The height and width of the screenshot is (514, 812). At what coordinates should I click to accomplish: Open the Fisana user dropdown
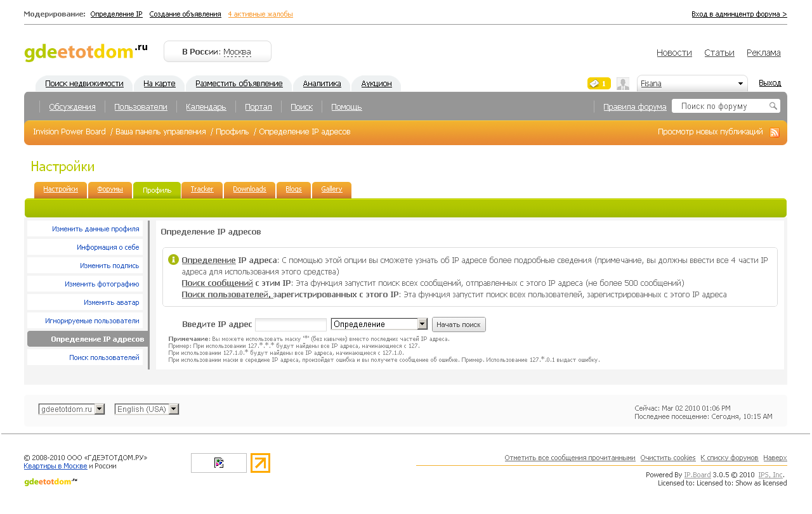point(692,84)
